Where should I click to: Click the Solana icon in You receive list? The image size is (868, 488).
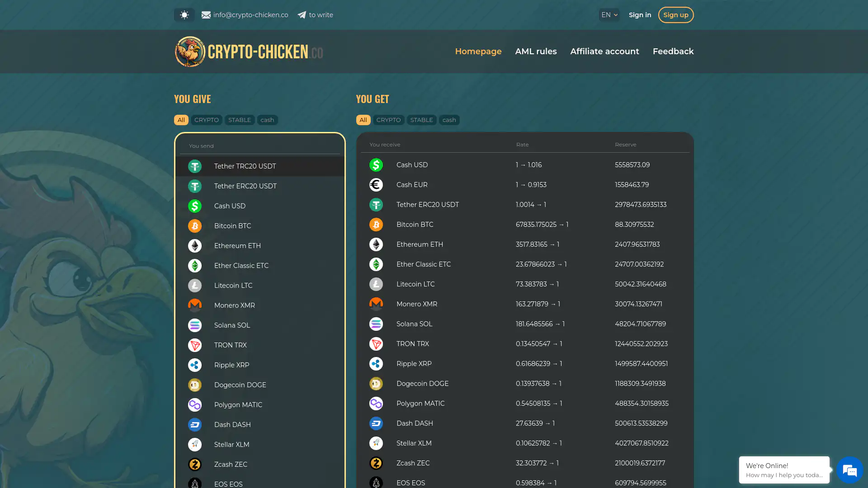[376, 324]
